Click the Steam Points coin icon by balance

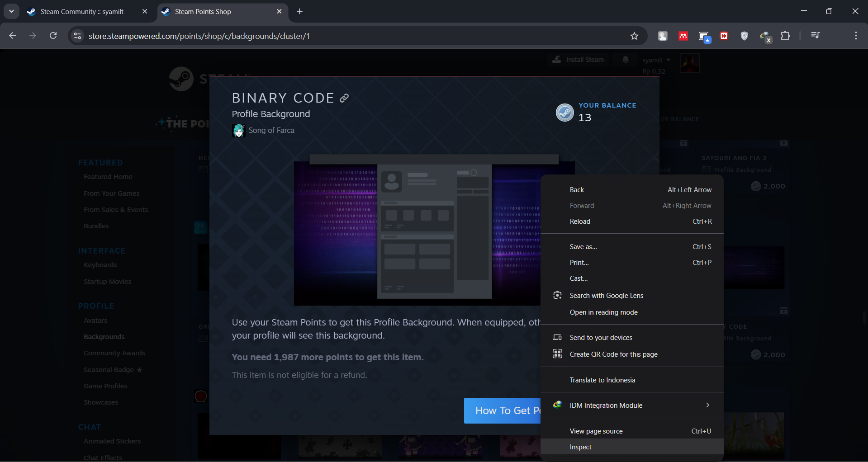pyautogui.click(x=565, y=113)
